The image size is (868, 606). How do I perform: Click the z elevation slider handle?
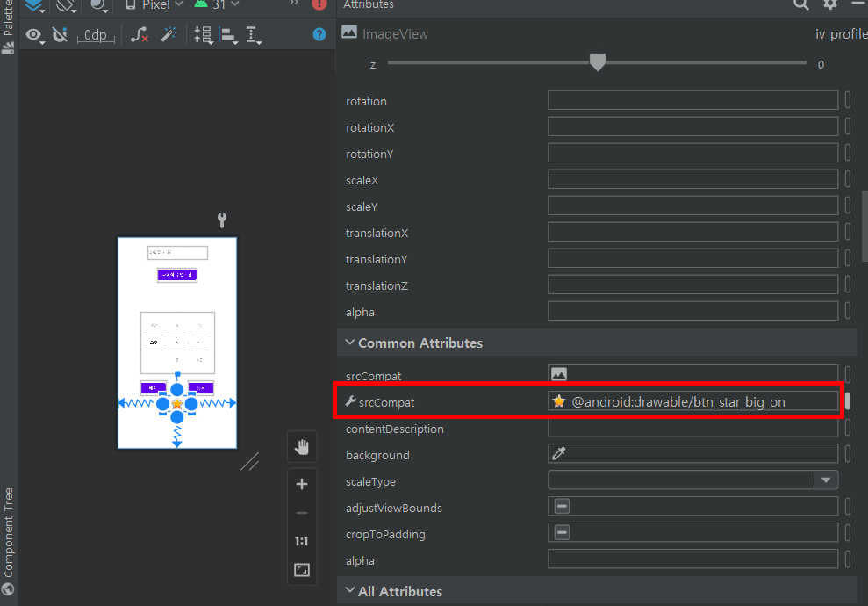[598, 62]
